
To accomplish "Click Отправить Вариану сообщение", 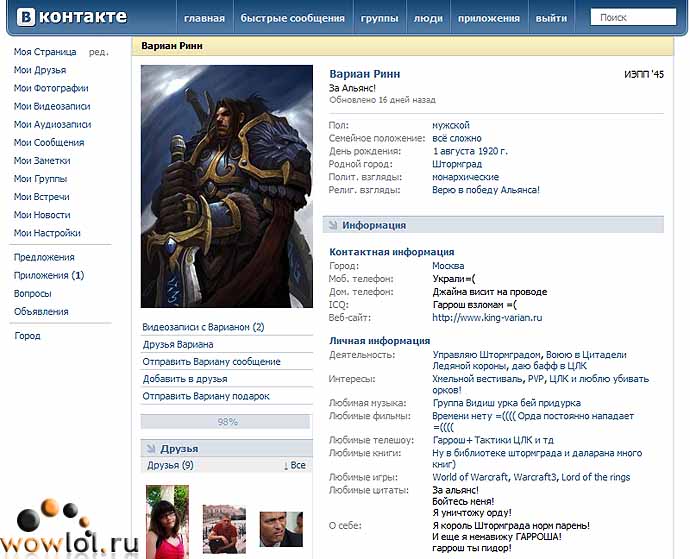I will click(211, 361).
